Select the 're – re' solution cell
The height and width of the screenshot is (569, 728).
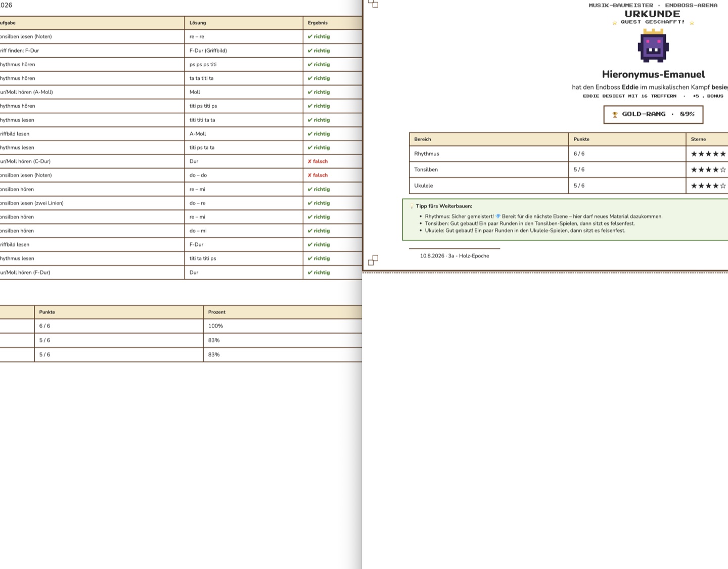point(244,36)
